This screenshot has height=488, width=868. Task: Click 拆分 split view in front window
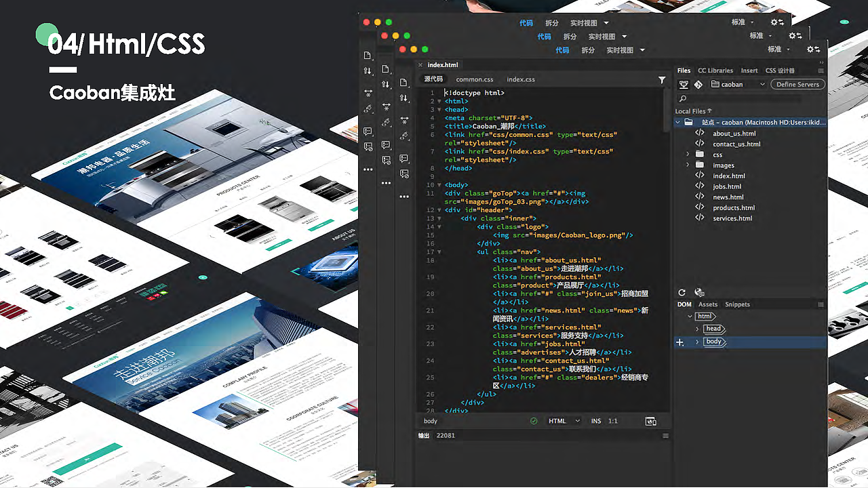click(x=588, y=50)
